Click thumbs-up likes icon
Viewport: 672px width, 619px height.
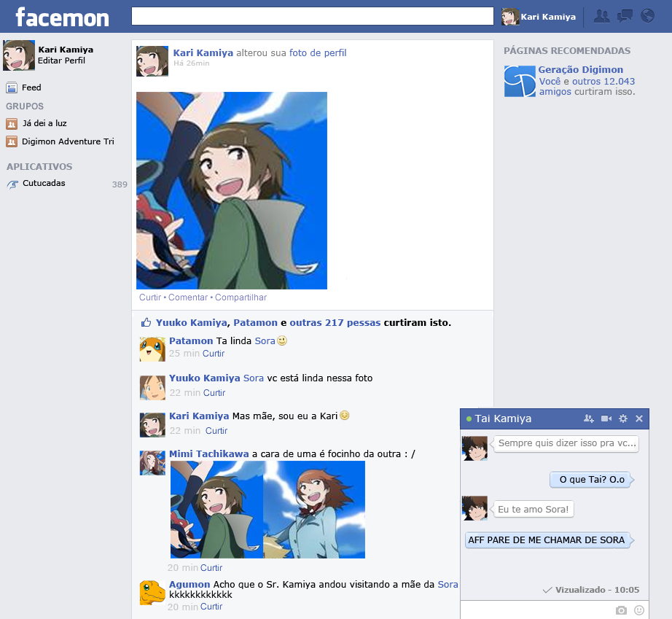tap(146, 322)
